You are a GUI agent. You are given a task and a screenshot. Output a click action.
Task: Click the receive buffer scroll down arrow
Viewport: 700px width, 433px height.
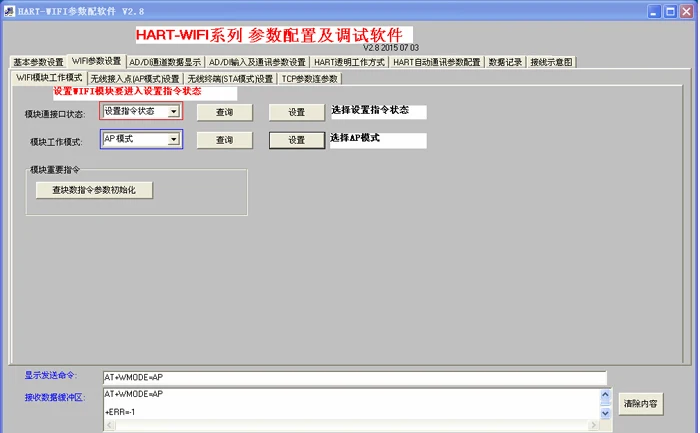(x=605, y=413)
